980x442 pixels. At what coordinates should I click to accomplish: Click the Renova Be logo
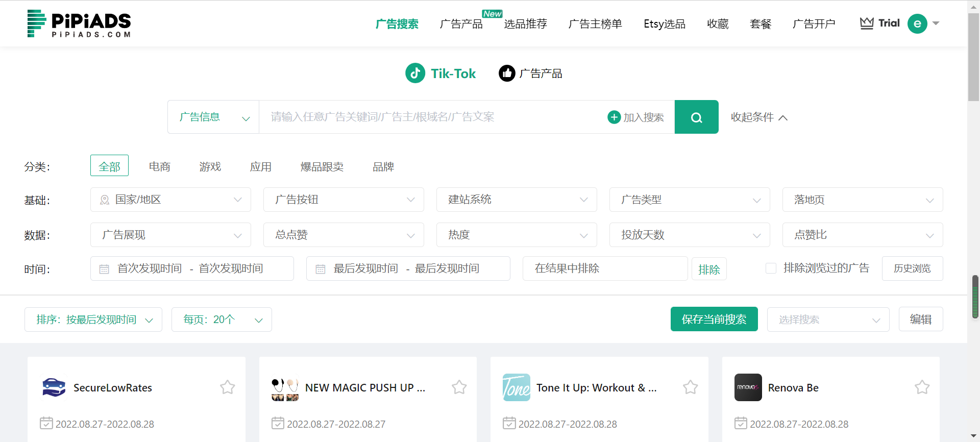pyautogui.click(x=748, y=387)
